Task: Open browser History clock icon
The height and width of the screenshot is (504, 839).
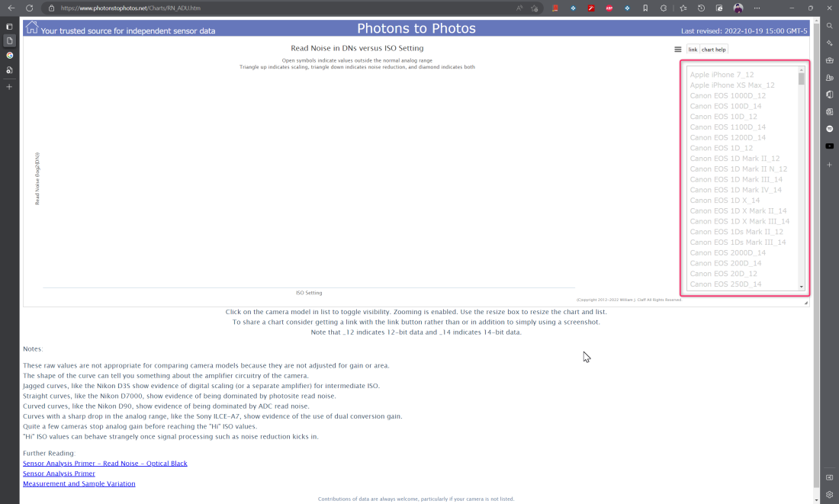Action: (701, 8)
